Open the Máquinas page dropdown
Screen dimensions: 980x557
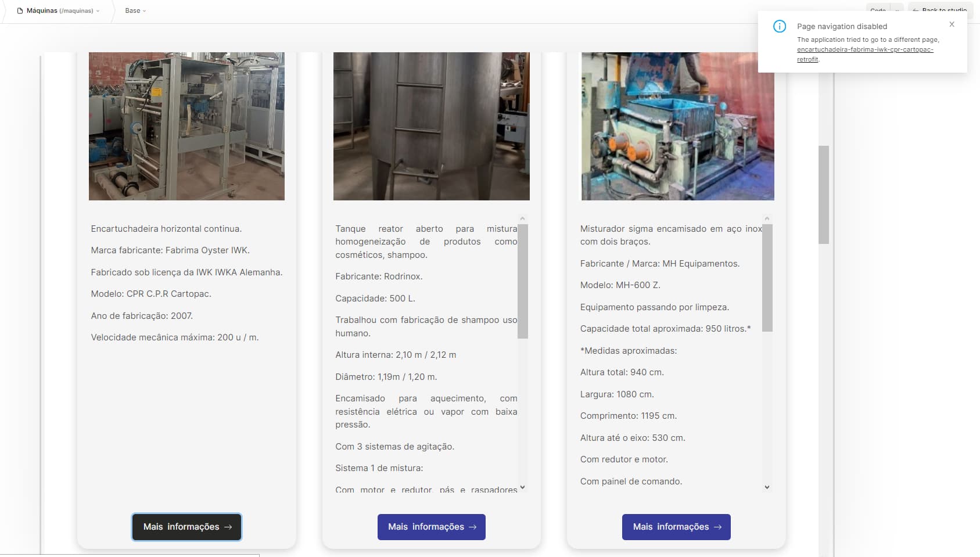coord(98,11)
